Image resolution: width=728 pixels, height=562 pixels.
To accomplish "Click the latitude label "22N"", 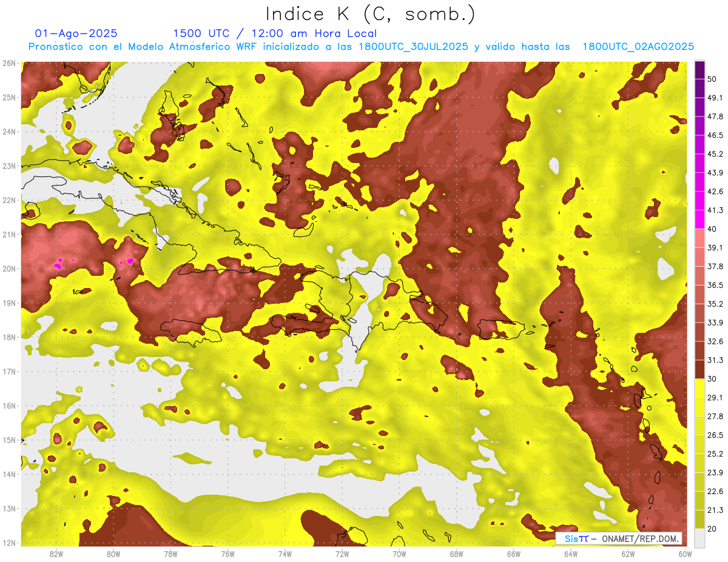I will [x=9, y=200].
